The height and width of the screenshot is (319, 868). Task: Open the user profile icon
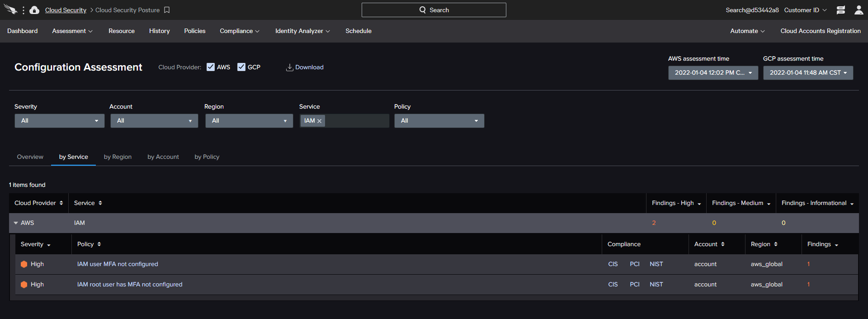tap(859, 10)
